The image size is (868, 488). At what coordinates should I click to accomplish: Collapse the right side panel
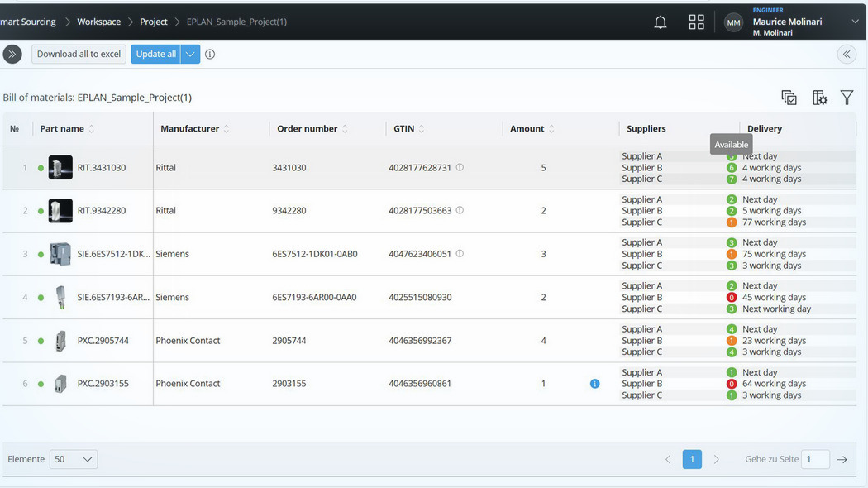coord(847,55)
